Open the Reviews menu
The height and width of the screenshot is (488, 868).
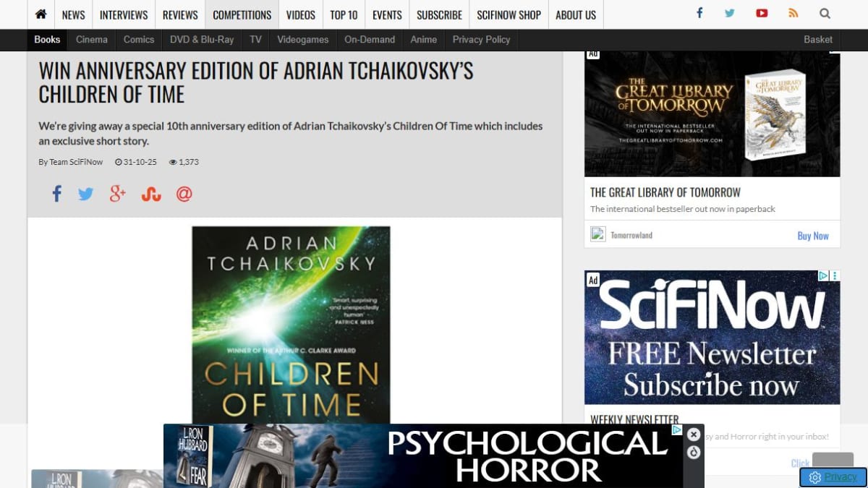coord(180,14)
